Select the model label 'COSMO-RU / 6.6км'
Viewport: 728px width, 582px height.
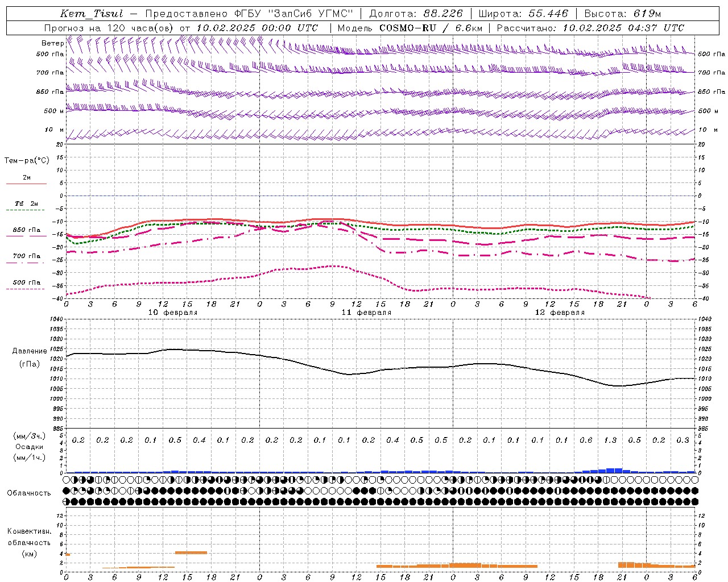[431, 28]
